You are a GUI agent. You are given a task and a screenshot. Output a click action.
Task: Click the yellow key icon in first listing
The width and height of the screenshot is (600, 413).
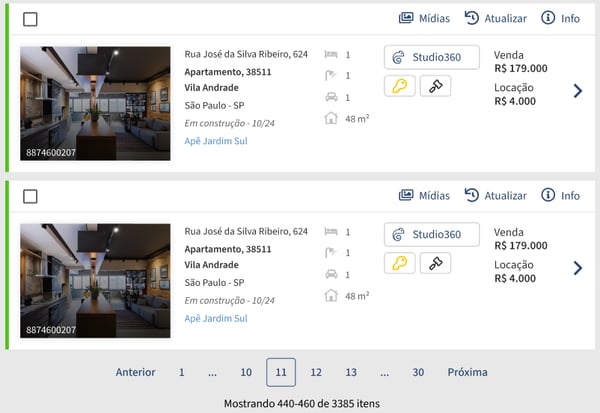(x=400, y=86)
